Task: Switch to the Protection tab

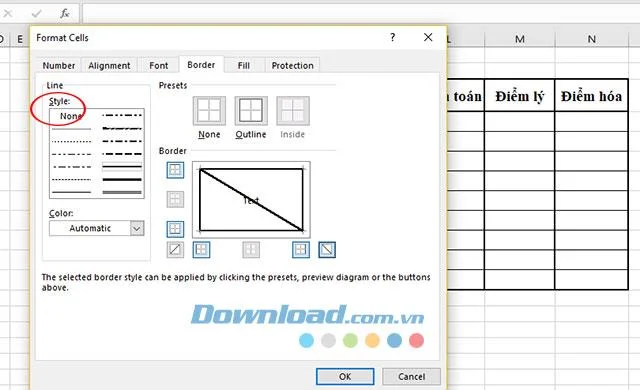Action: coord(293,66)
